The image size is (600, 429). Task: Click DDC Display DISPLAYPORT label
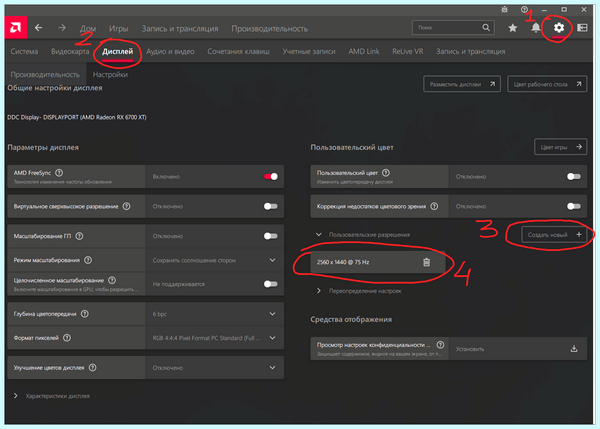coord(77,117)
